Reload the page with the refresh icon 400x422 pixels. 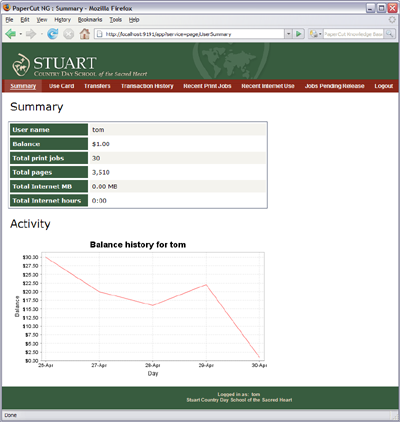(53, 34)
